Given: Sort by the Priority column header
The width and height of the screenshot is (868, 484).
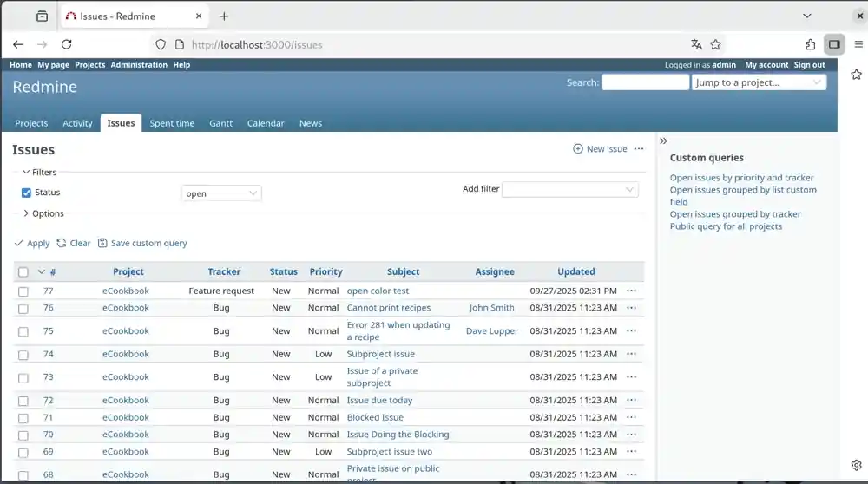Looking at the screenshot, I should [x=326, y=271].
